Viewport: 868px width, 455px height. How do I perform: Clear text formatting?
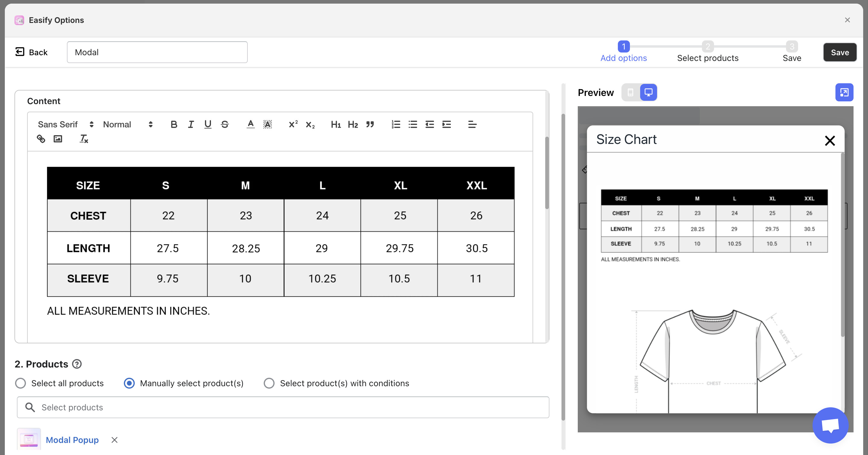(x=83, y=138)
